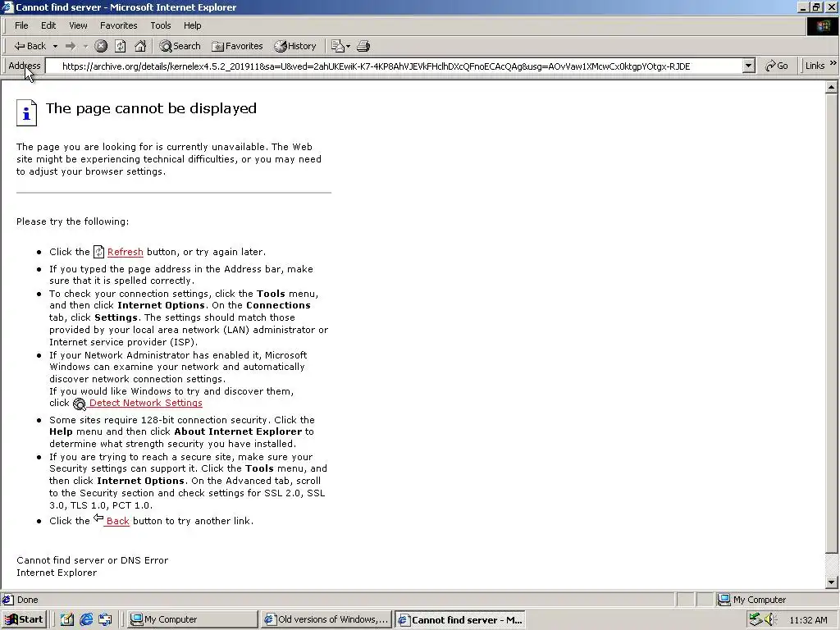Click the Links toolbar label
840x630 pixels.
815,66
